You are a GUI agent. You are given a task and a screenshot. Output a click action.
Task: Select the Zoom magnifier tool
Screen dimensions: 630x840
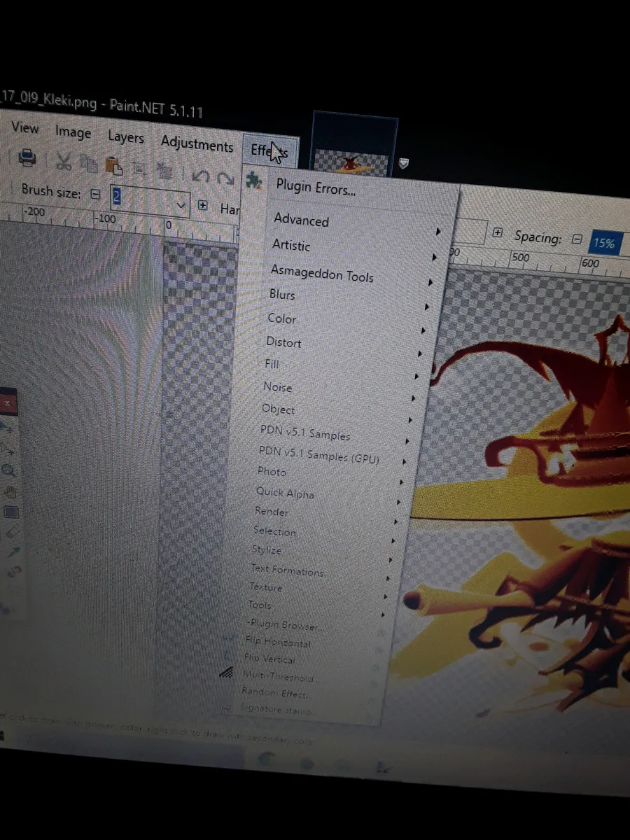(8, 470)
